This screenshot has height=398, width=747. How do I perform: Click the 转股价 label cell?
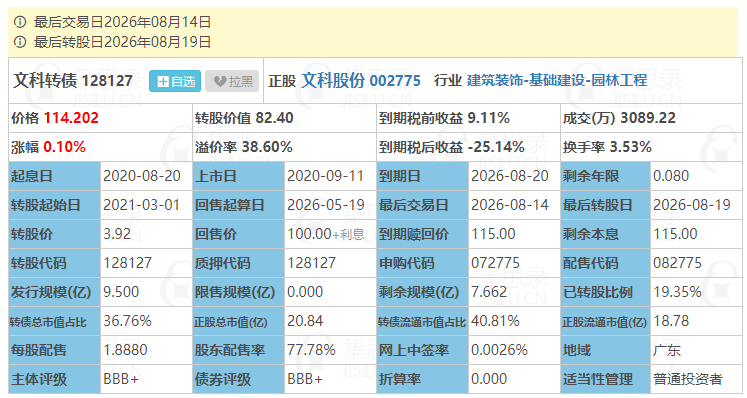pyautogui.click(x=54, y=235)
